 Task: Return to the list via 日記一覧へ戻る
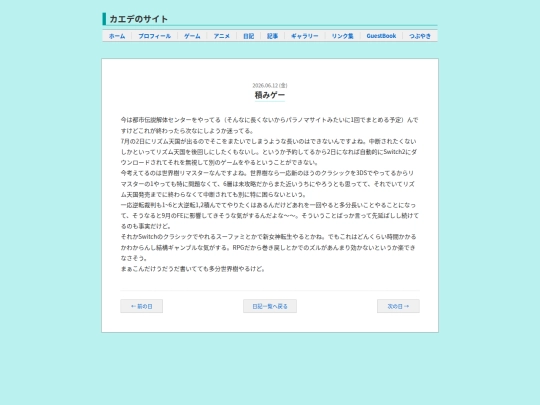(270, 306)
